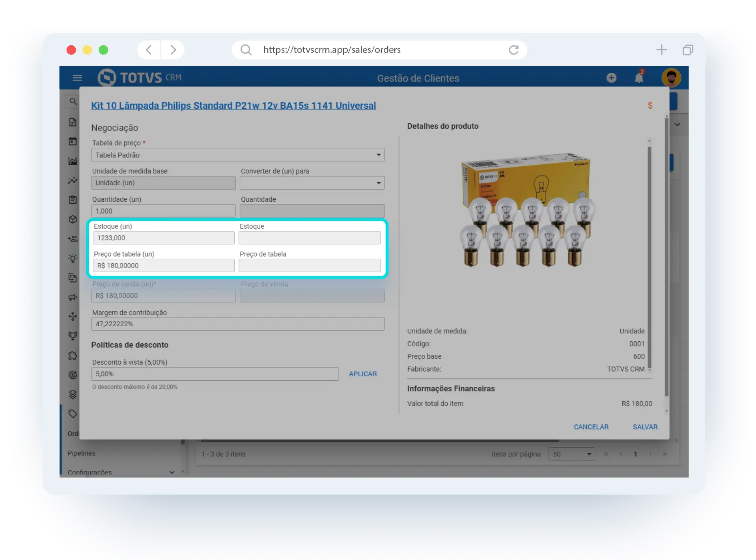Collapse chevron behind dialog top right
This screenshot has height=560, width=756.
click(x=678, y=125)
